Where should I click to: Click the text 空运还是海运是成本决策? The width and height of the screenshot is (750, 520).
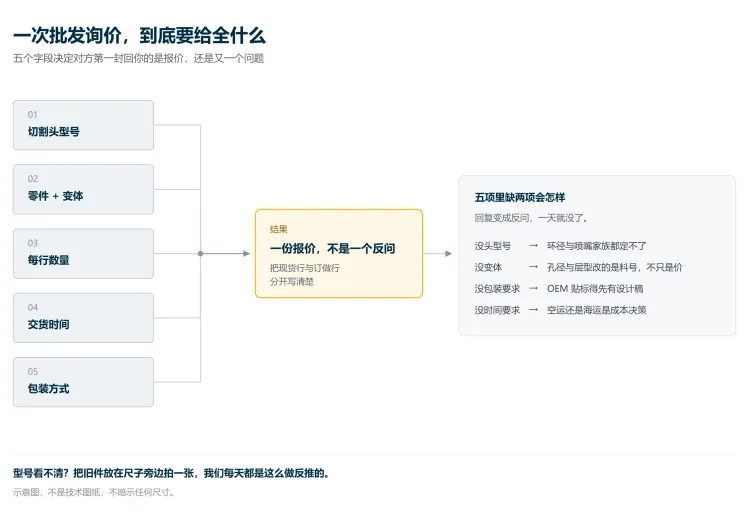point(596,310)
